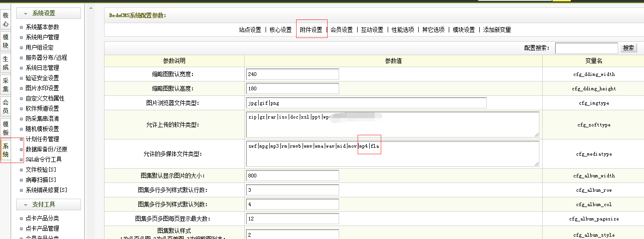Open 核心设置 config tab
The width and height of the screenshot is (644, 239).
(x=280, y=30)
